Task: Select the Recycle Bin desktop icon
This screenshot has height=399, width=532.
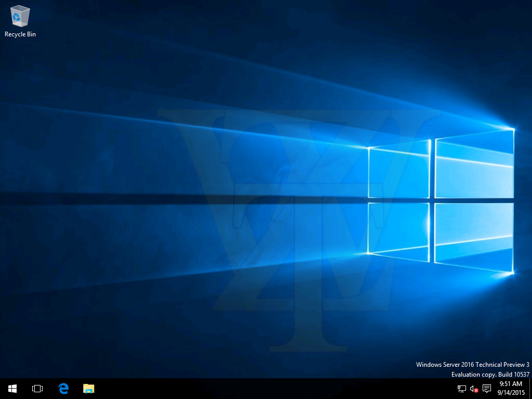Action: click(20, 17)
